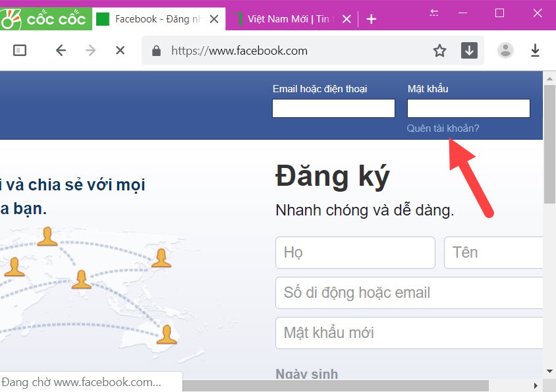556x392 pixels.
Task: Open the Quên tài khoản? link
Action: tap(443, 128)
